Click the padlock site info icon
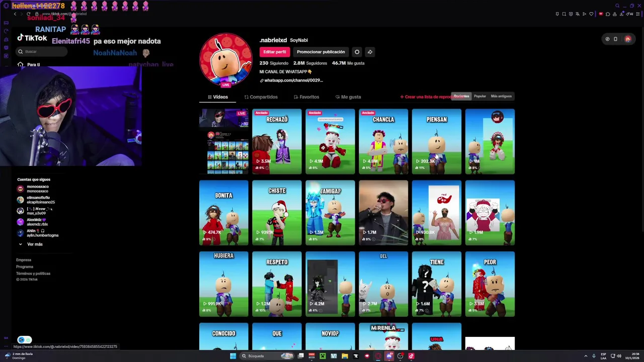The width and height of the screenshot is (644, 362). tap(37, 14)
